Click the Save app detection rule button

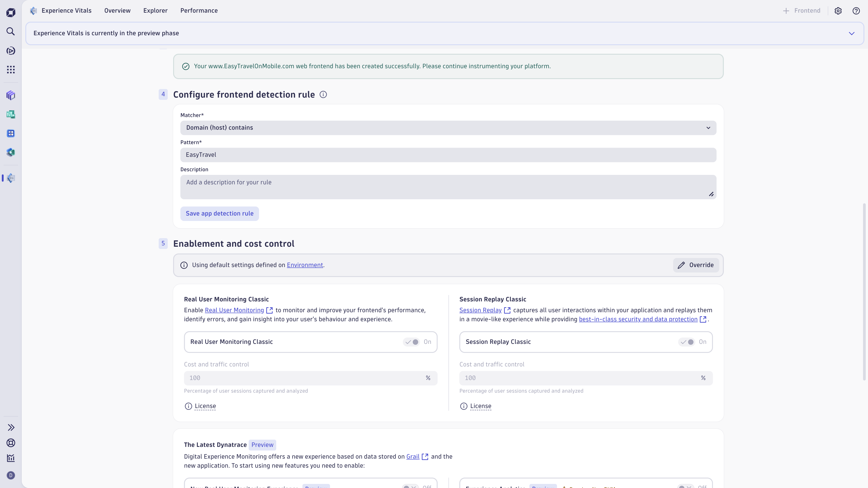219,213
